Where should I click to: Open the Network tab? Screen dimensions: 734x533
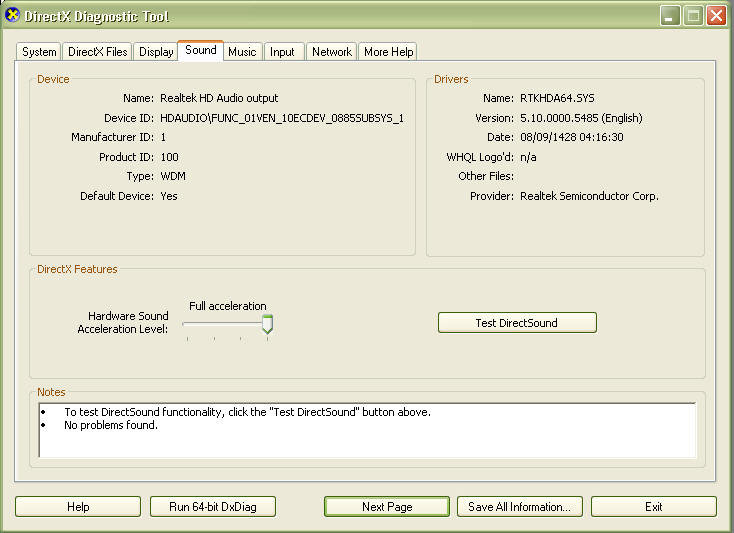(331, 51)
